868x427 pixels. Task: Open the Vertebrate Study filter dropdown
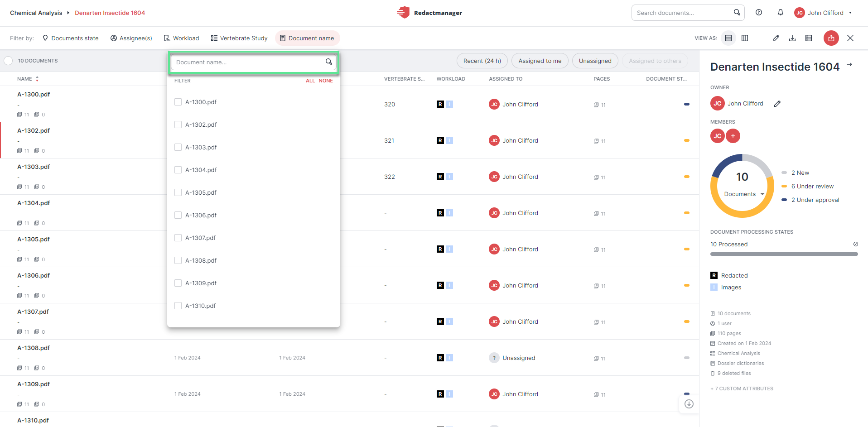(239, 38)
